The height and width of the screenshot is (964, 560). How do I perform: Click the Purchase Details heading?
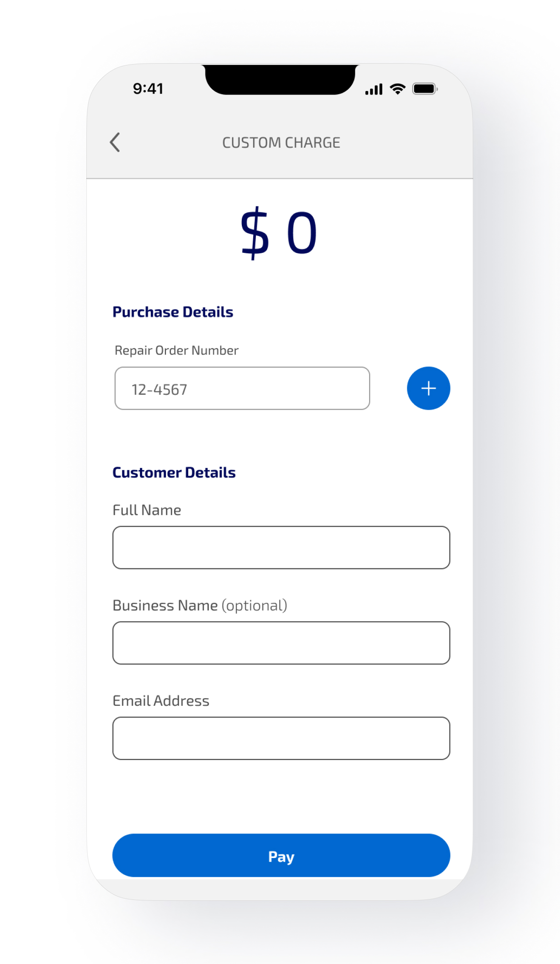[x=173, y=312]
